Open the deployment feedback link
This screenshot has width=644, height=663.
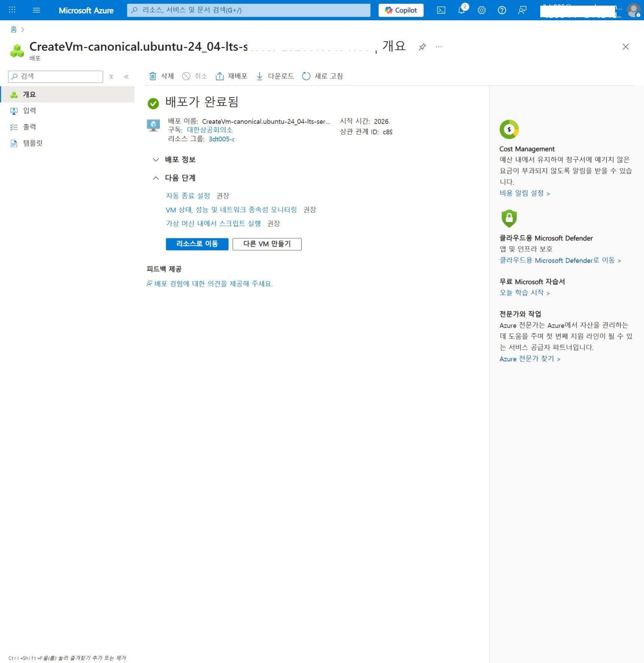[209, 284]
